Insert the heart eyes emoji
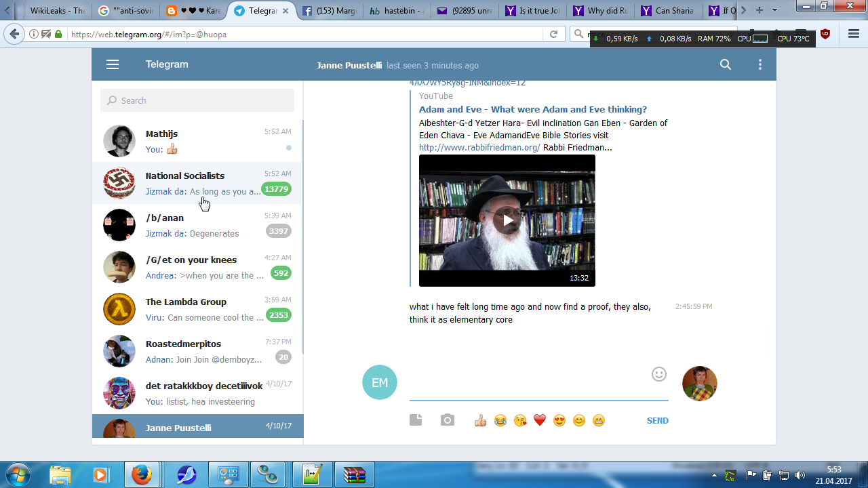This screenshot has height=488, width=868. (559, 421)
